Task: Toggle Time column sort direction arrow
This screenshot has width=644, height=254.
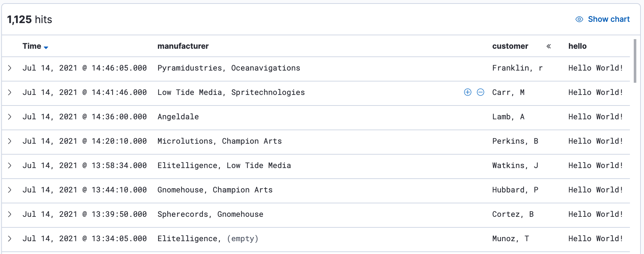Action: pos(46,47)
